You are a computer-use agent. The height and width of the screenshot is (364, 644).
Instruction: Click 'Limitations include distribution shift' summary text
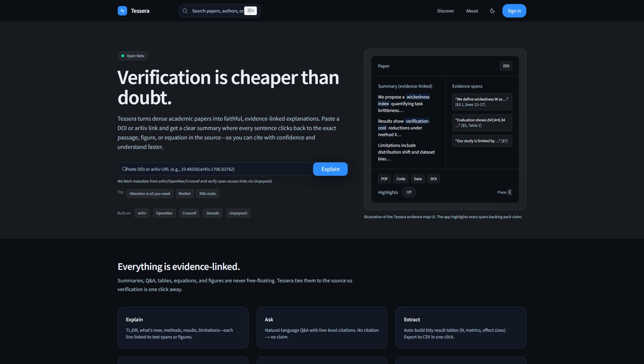[406, 152]
